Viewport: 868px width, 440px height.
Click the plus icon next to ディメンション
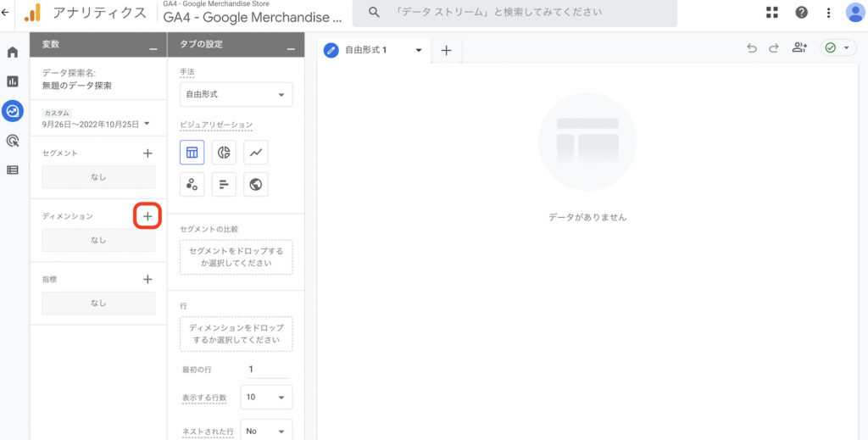tap(147, 216)
